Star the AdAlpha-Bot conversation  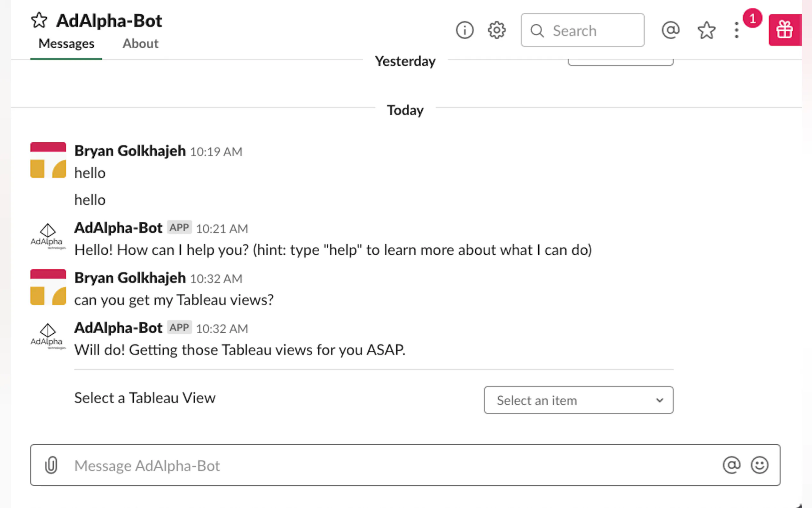click(39, 20)
